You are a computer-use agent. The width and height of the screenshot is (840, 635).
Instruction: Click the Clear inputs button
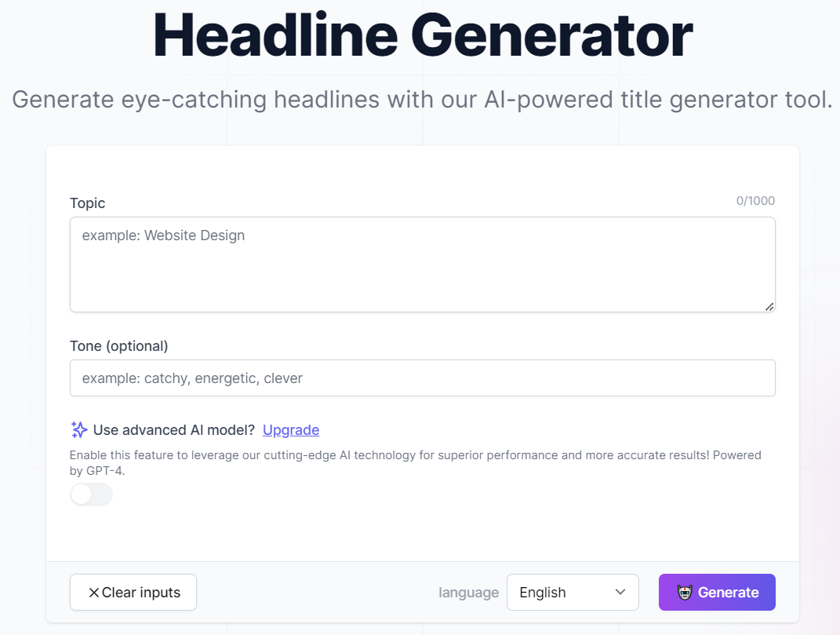[x=133, y=592]
